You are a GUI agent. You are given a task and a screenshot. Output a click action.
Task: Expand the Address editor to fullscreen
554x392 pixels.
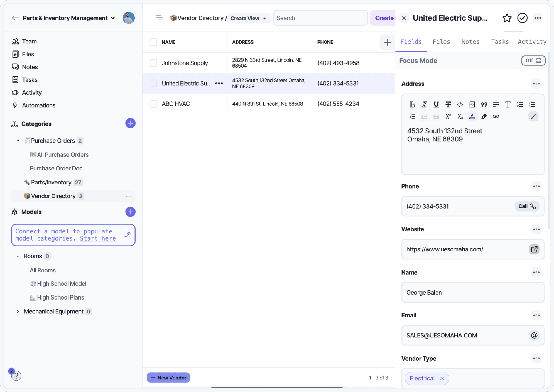[x=533, y=116]
